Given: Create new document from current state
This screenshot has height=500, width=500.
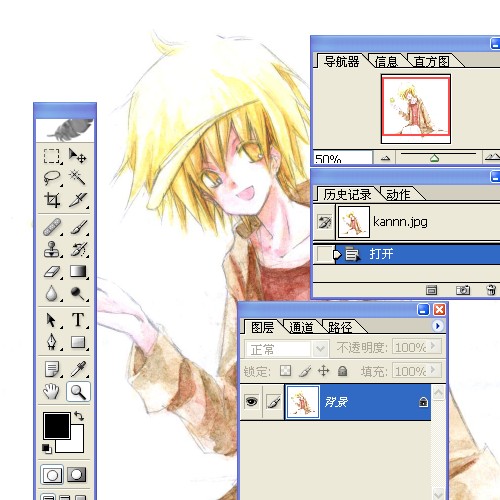Looking at the screenshot, I should (x=431, y=290).
